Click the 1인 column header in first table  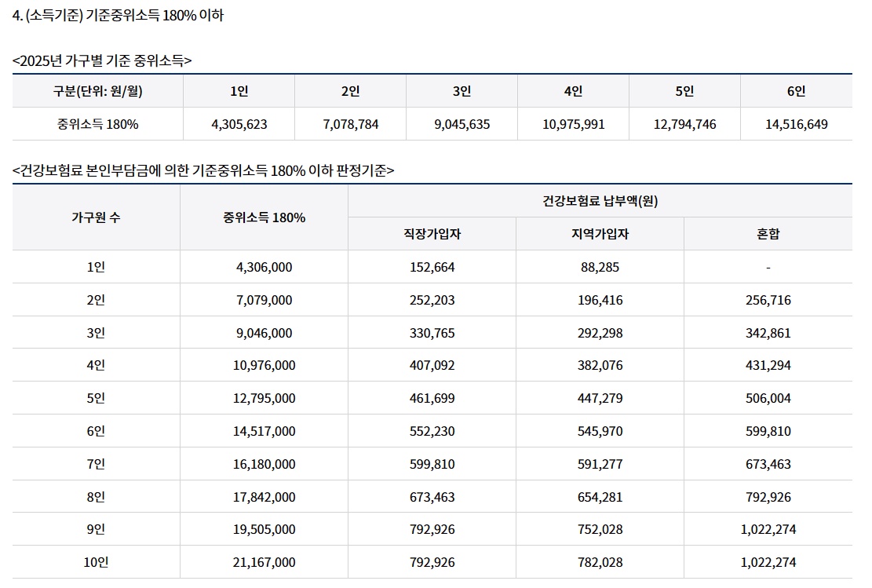pos(238,90)
